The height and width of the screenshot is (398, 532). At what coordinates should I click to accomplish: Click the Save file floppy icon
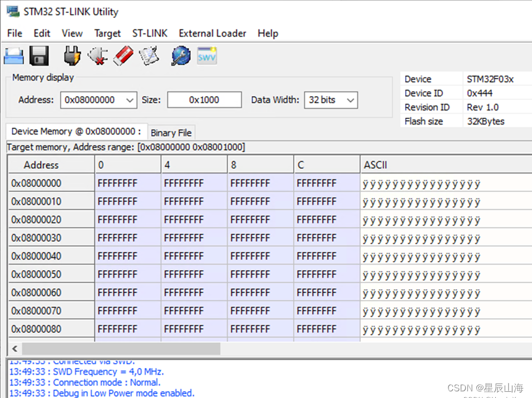coord(39,56)
